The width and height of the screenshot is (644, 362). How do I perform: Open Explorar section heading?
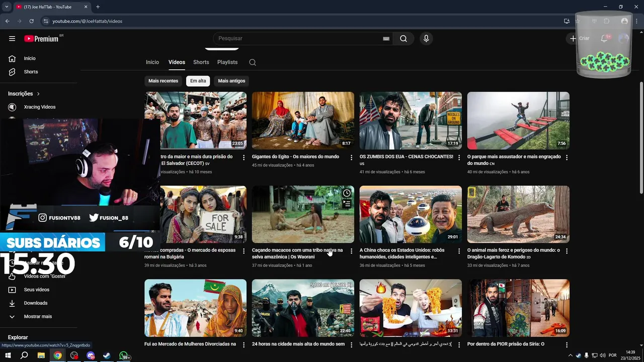pos(18,337)
